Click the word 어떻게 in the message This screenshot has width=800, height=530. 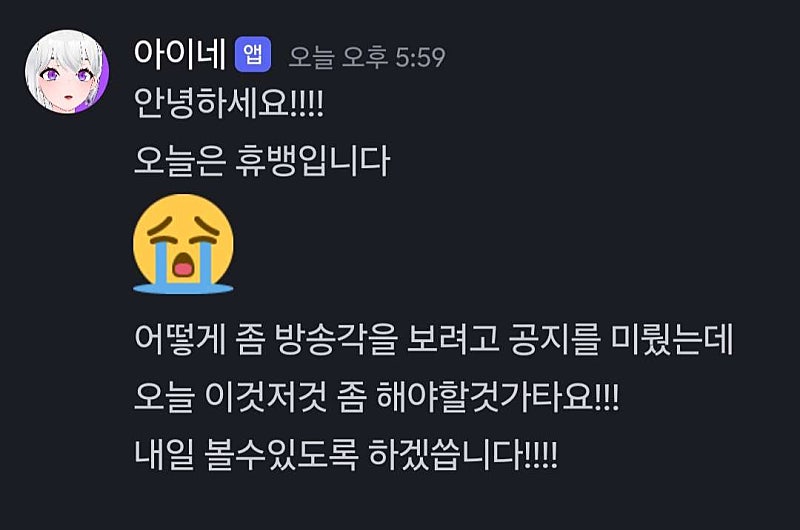click(x=180, y=339)
